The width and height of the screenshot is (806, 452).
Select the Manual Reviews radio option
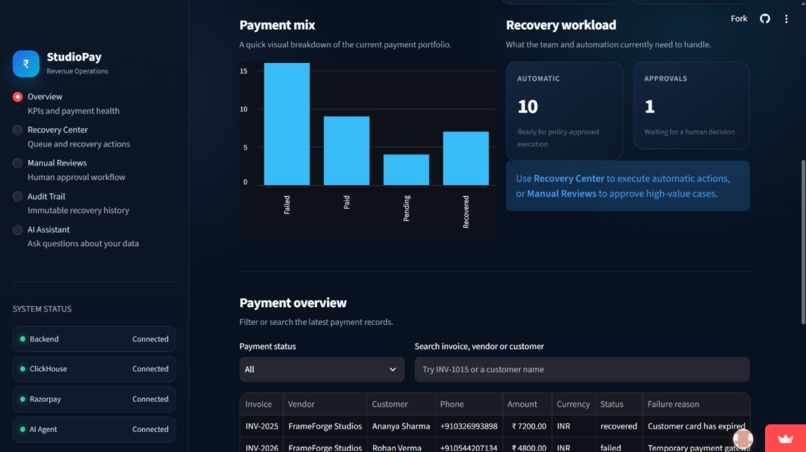click(x=17, y=163)
